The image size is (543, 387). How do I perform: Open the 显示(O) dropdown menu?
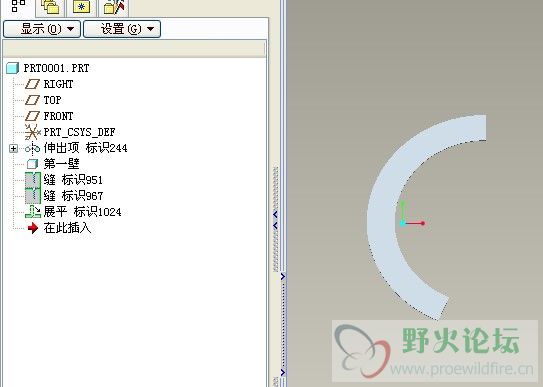pos(42,29)
